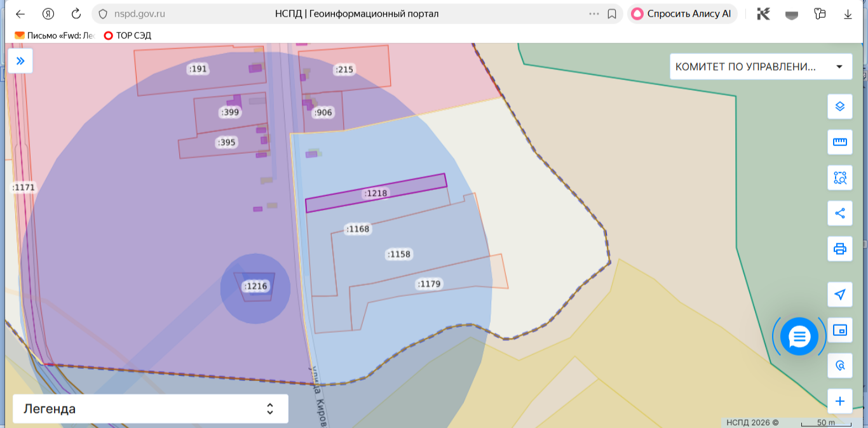
Task: Locate my position on map
Action: pos(840,295)
